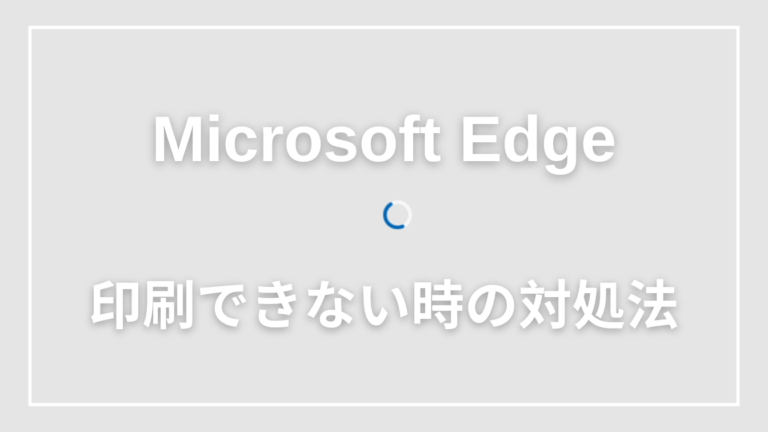
Task: Click the characters できない in the heading
Action: (304, 305)
